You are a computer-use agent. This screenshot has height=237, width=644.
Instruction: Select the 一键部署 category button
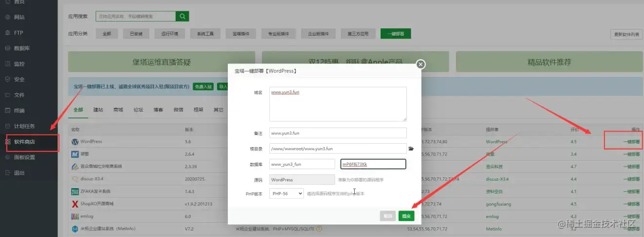(396, 34)
